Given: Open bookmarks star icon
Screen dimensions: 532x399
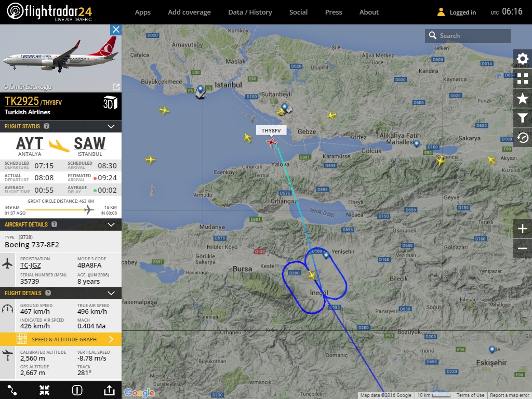Looking at the screenshot, I should 523,98.
